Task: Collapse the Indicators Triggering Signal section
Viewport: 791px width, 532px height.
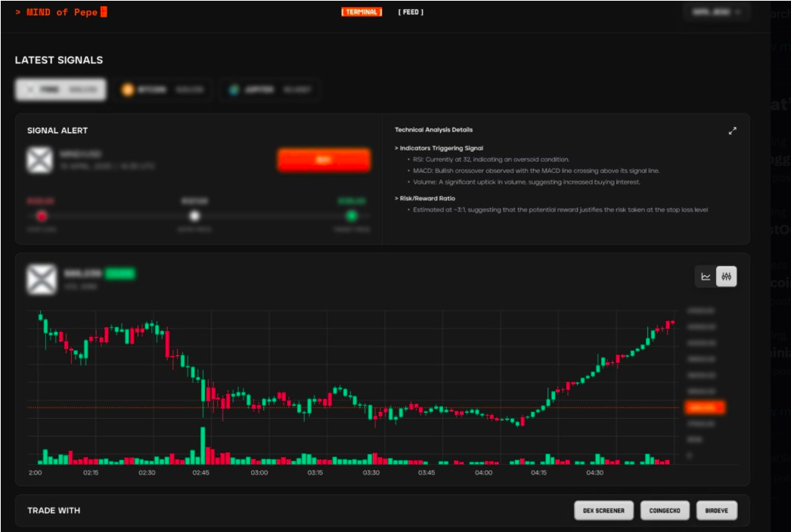Action: 439,148
